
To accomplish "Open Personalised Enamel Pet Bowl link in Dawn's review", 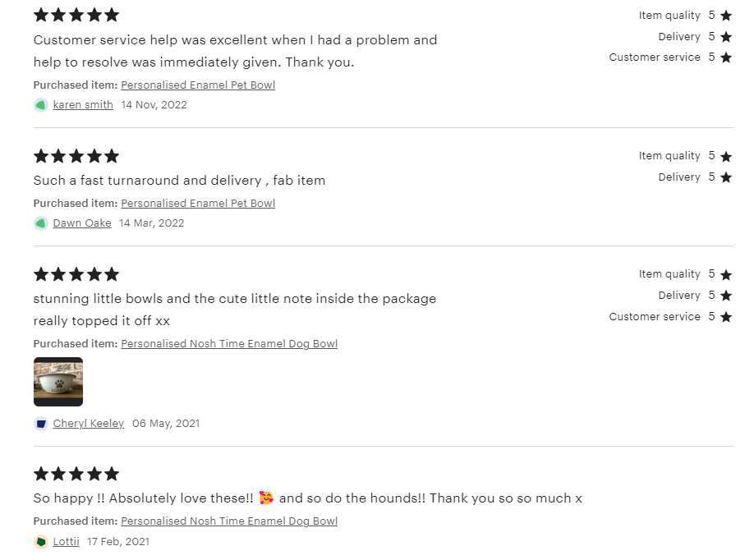I will [198, 204].
